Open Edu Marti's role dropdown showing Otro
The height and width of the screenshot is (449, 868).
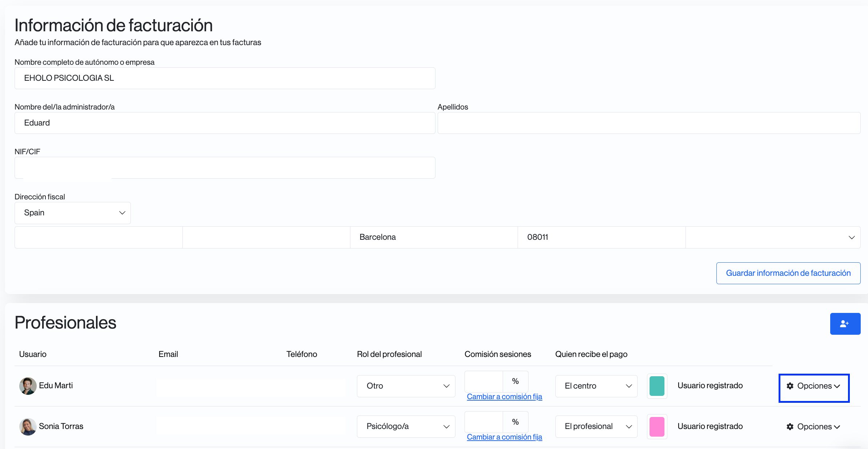point(406,386)
